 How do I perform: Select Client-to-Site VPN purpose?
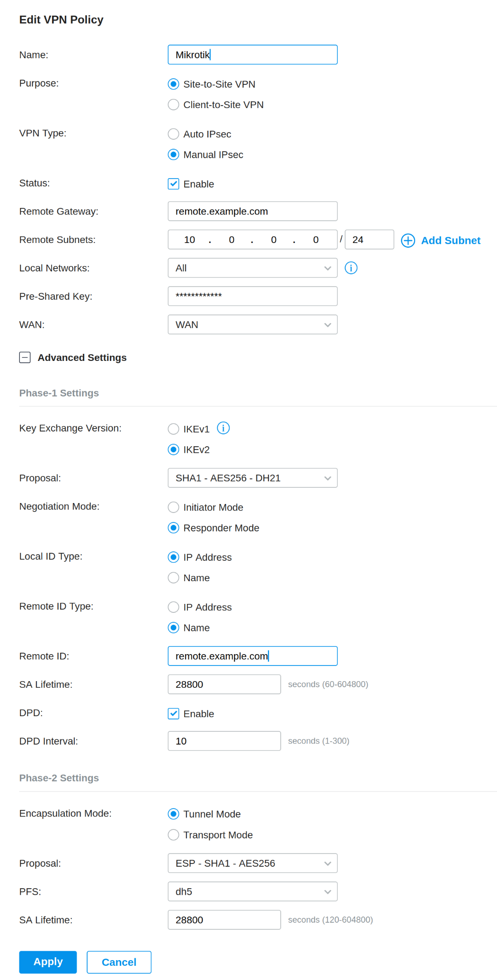coord(174,105)
